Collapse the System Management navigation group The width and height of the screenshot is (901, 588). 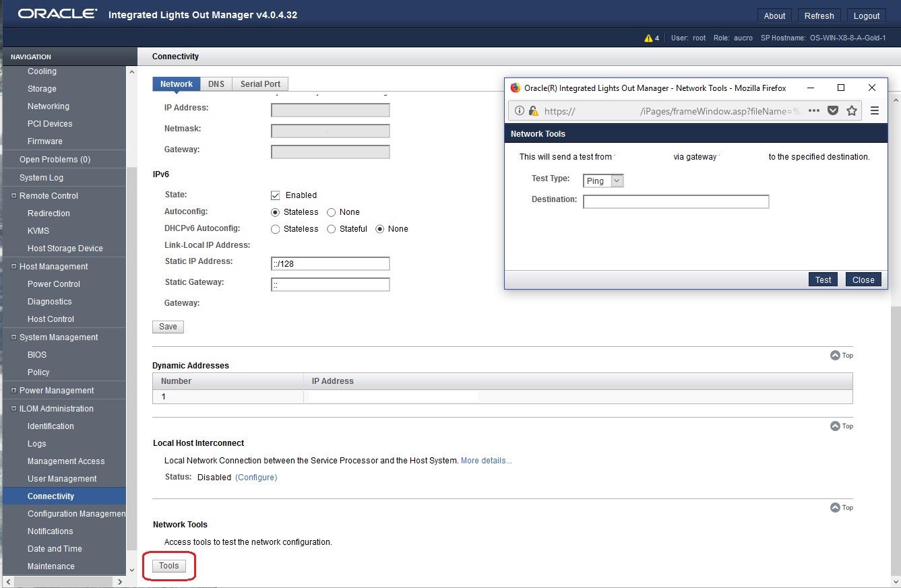pos(14,337)
